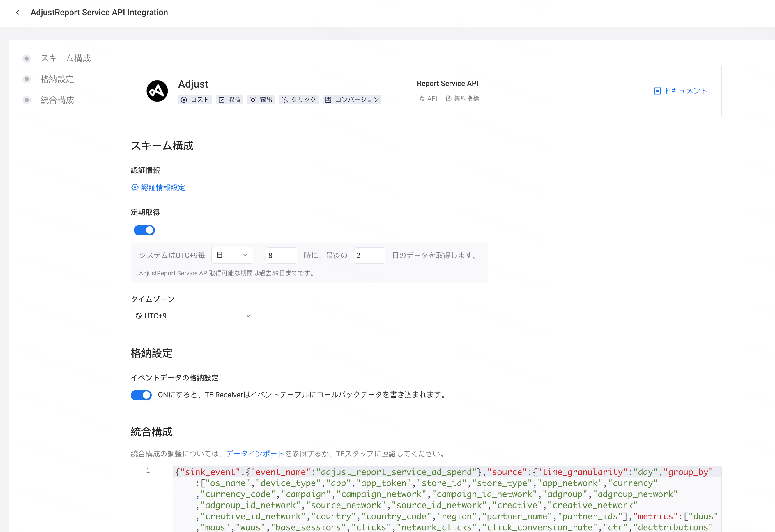Click the 統合構成 section heading

pos(151,432)
